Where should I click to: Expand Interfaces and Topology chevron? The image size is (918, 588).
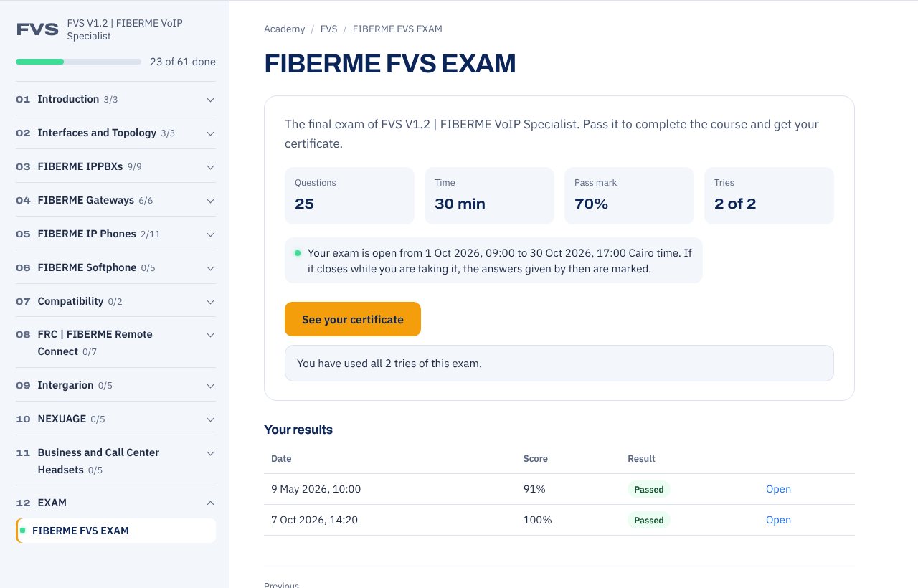click(210, 133)
